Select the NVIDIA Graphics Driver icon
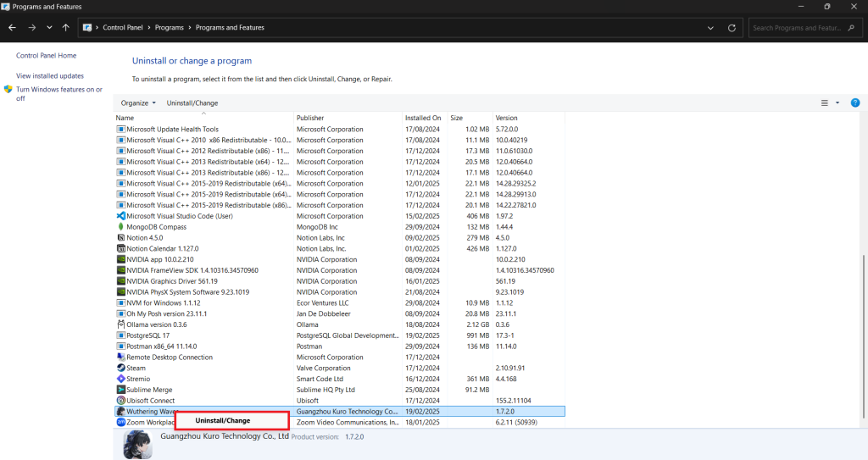The height and width of the screenshot is (460, 868). click(120, 281)
